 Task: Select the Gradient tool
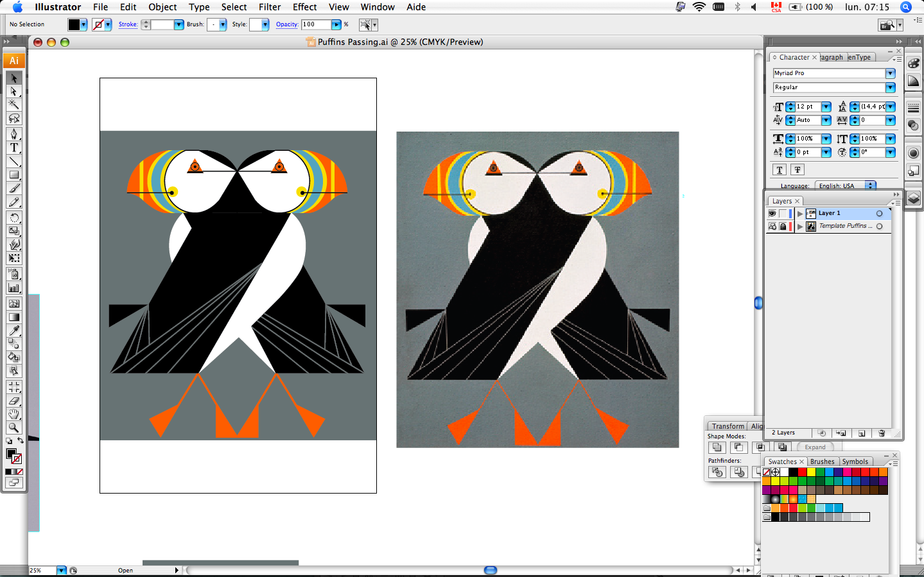pyautogui.click(x=14, y=317)
